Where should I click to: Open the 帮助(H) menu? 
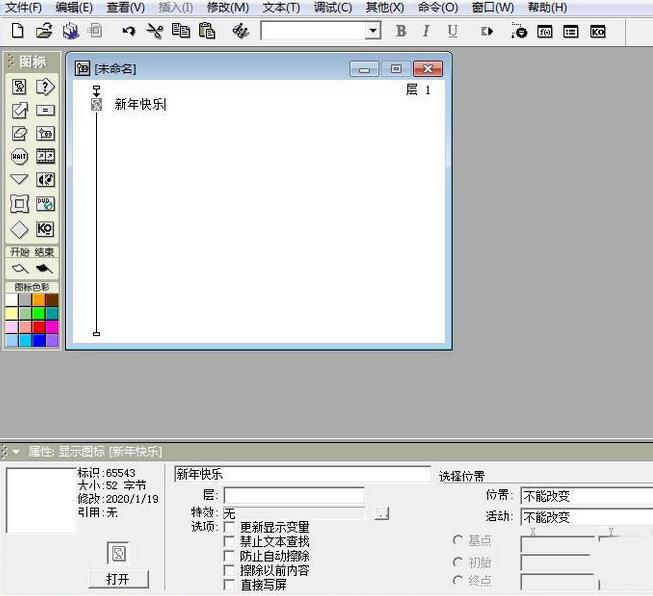(x=547, y=7)
